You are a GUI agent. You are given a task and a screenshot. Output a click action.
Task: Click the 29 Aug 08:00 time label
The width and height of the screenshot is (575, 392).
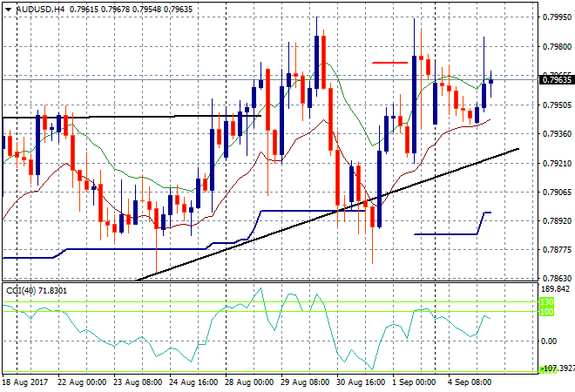click(x=305, y=382)
